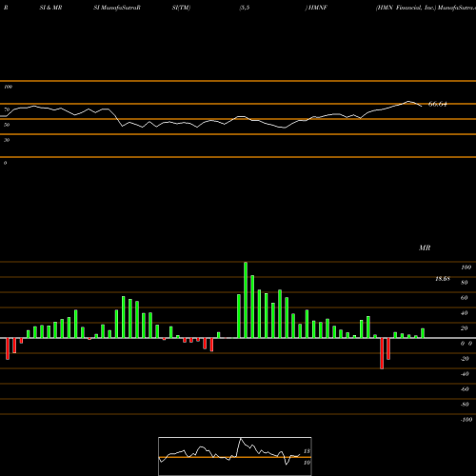Click the 10 label in mini chart
476x476 pixels.
[307, 463]
